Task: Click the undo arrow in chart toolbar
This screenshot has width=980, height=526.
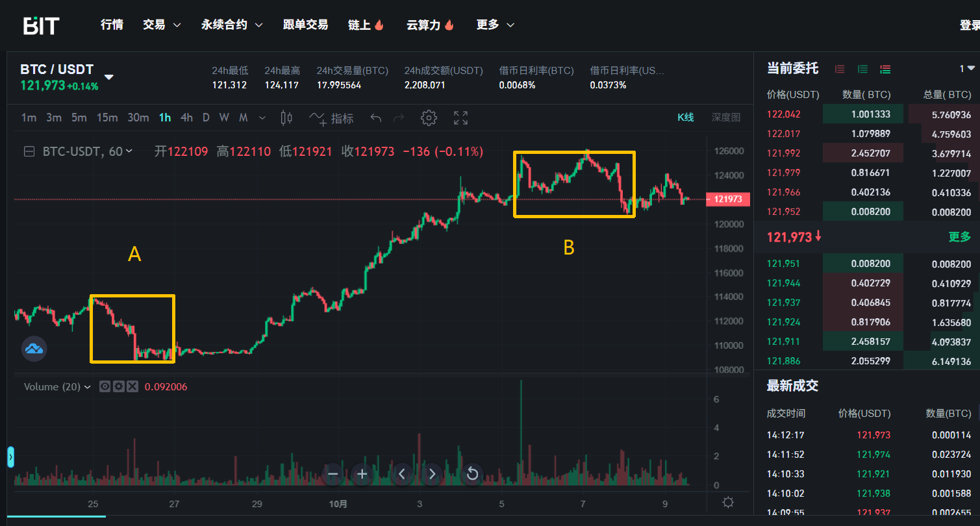Action: (x=375, y=118)
